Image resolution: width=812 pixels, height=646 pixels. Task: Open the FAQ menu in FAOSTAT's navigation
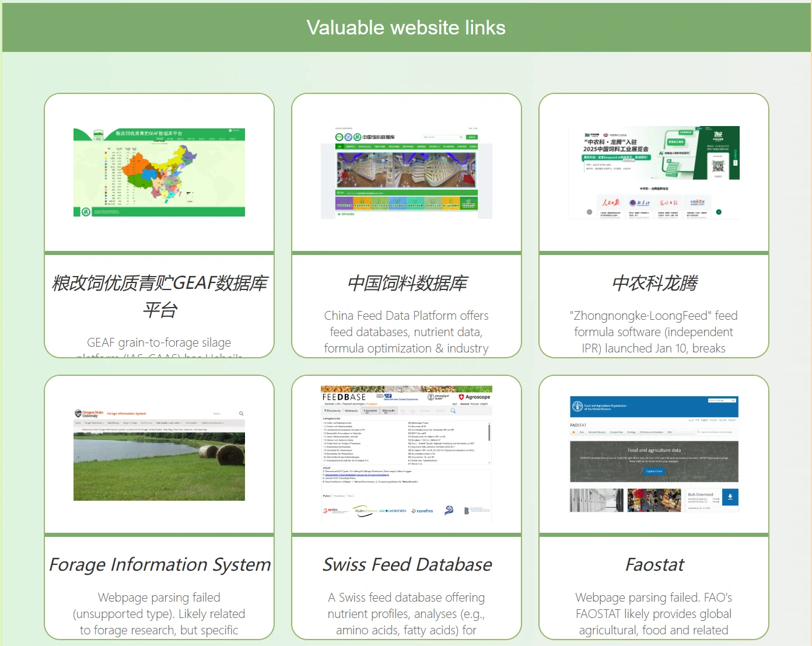pyautogui.click(x=670, y=432)
